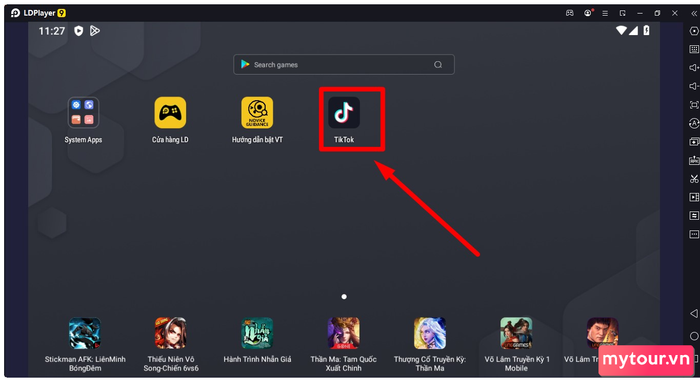
Task: Open LDPlayer settings hexagon icon
Action: pyautogui.click(x=694, y=31)
